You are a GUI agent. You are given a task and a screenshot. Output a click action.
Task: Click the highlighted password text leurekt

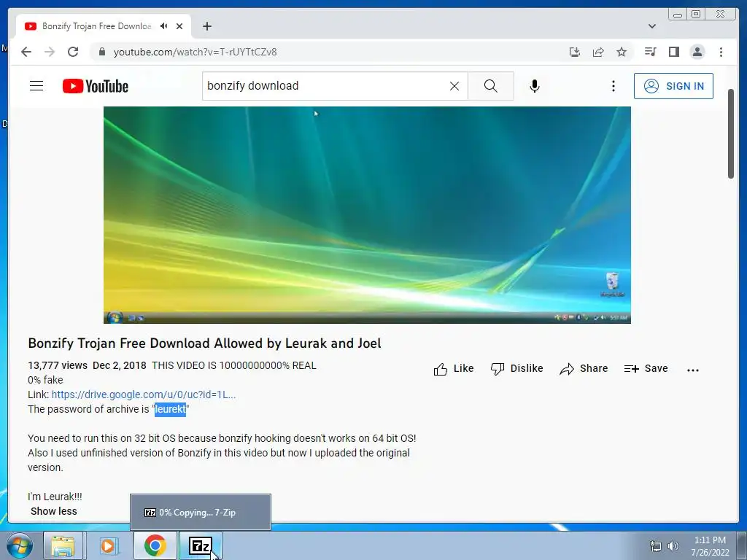(170, 409)
